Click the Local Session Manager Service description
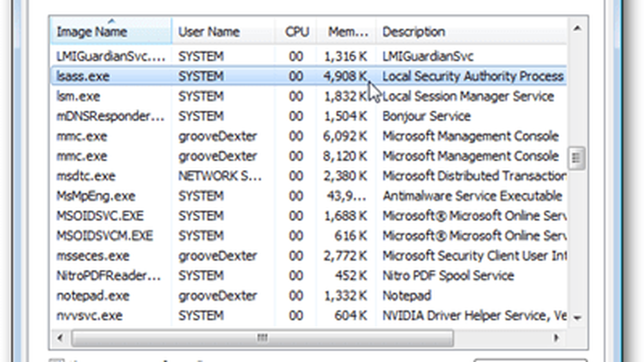This screenshot has width=644, height=362. click(468, 96)
